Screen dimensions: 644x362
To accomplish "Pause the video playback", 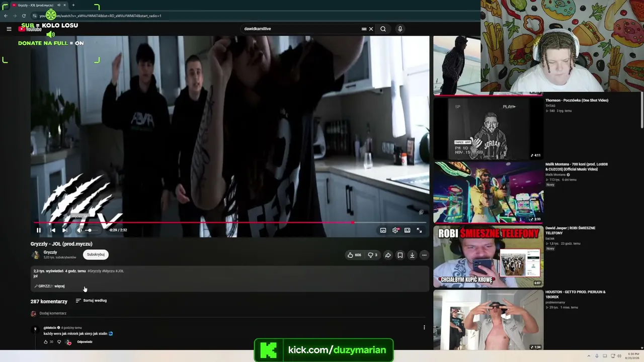I will point(39,230).
